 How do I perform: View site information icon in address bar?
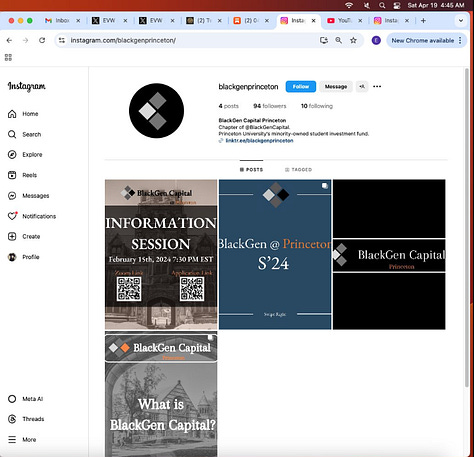click(x=62, y=40)
